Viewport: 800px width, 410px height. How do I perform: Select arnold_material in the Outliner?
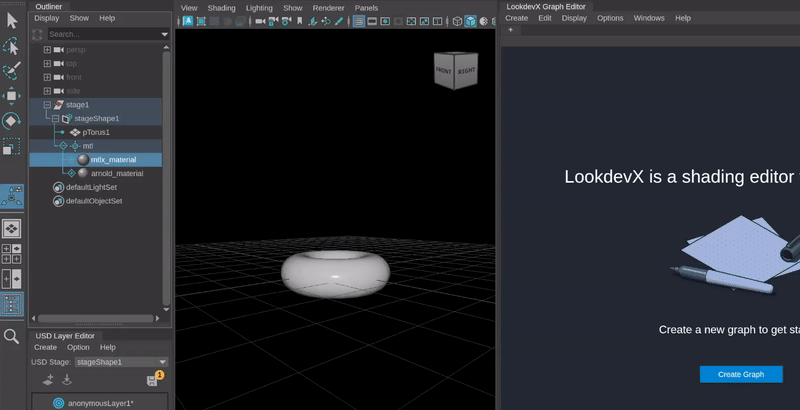pyautogui.click(x=117, y=173)
